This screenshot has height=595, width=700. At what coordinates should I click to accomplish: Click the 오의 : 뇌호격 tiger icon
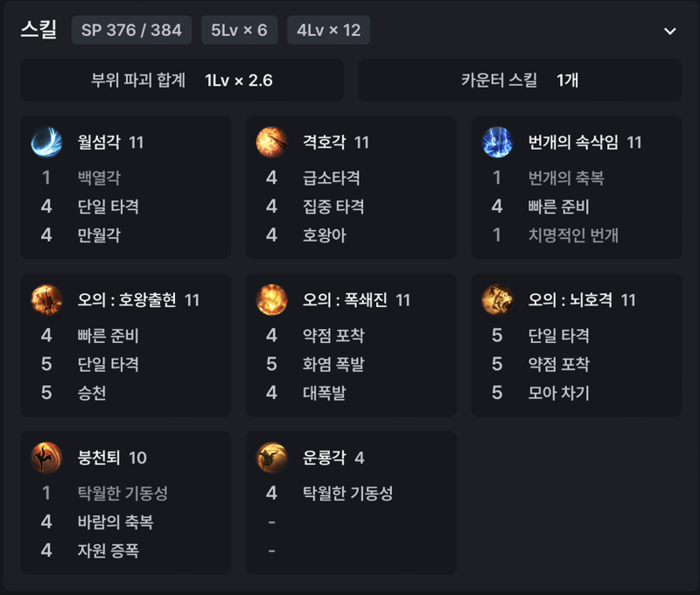[497, 300]
